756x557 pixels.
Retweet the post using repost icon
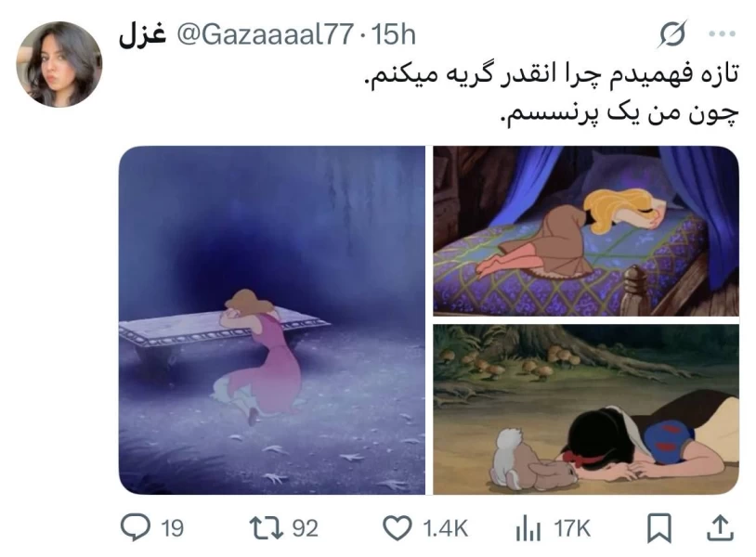pyautogui.click(x=266, y=528)
